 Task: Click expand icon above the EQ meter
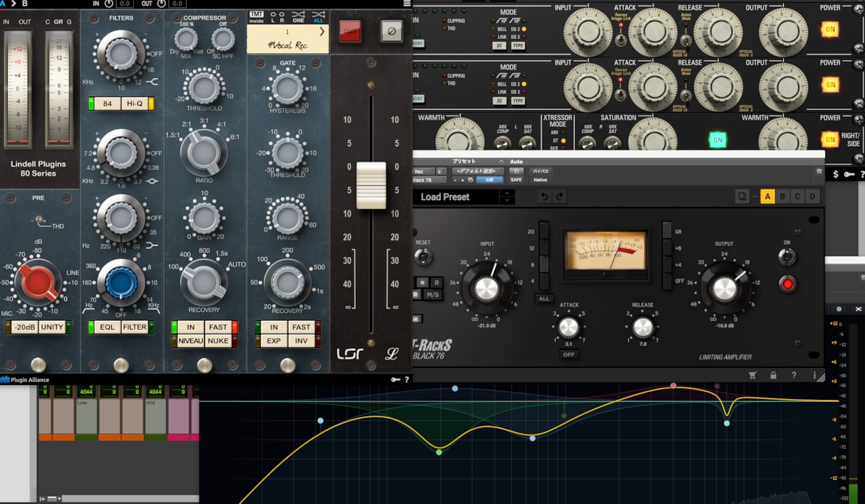pyautogui.click(x=859, y=309)
